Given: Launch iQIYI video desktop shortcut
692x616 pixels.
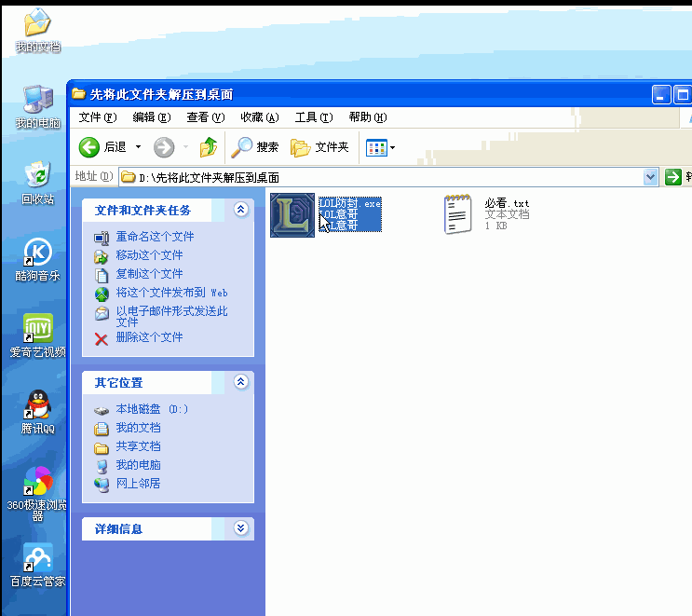Looking at the screenshot, I should (x=37, y=335).
